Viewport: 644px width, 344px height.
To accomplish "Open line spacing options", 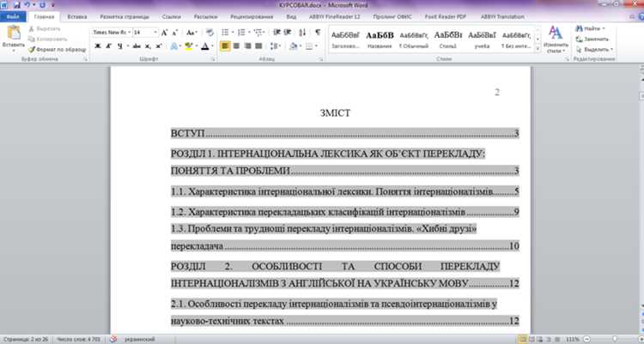I will point(274,46).
